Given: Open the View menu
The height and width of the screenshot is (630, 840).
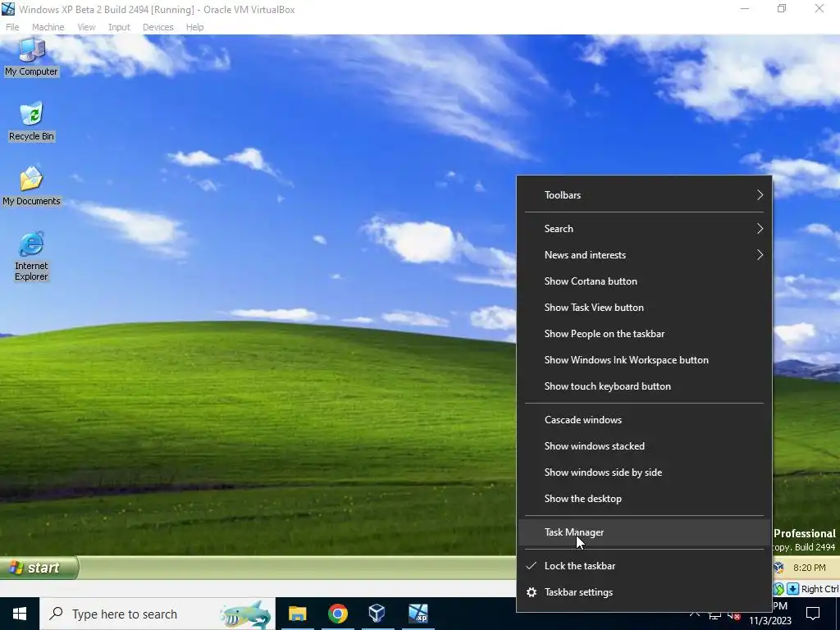Looking at the screenshot, I should (x=86, y=27).
